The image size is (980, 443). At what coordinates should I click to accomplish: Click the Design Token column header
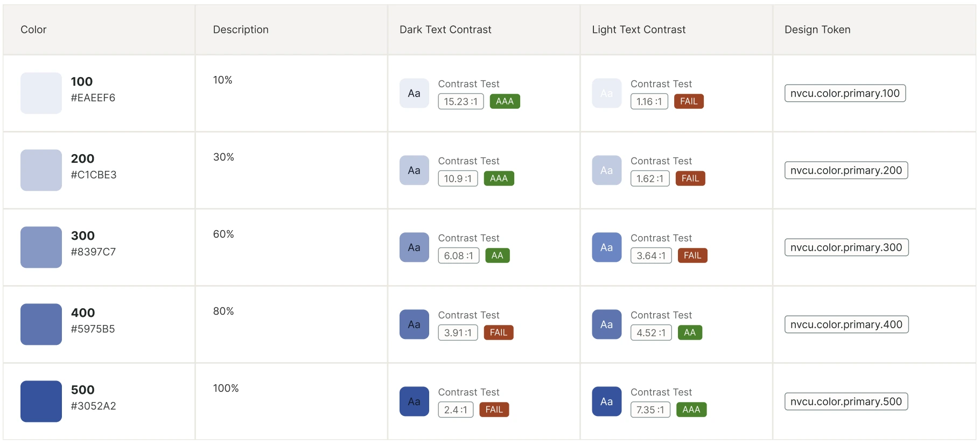(x=817, y=30)
